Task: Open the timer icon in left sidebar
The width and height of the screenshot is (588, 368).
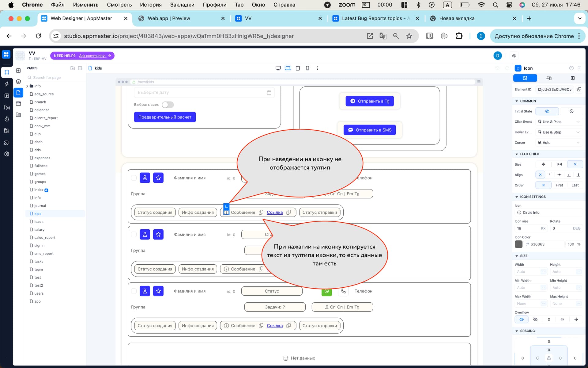Action: (7, 119)
